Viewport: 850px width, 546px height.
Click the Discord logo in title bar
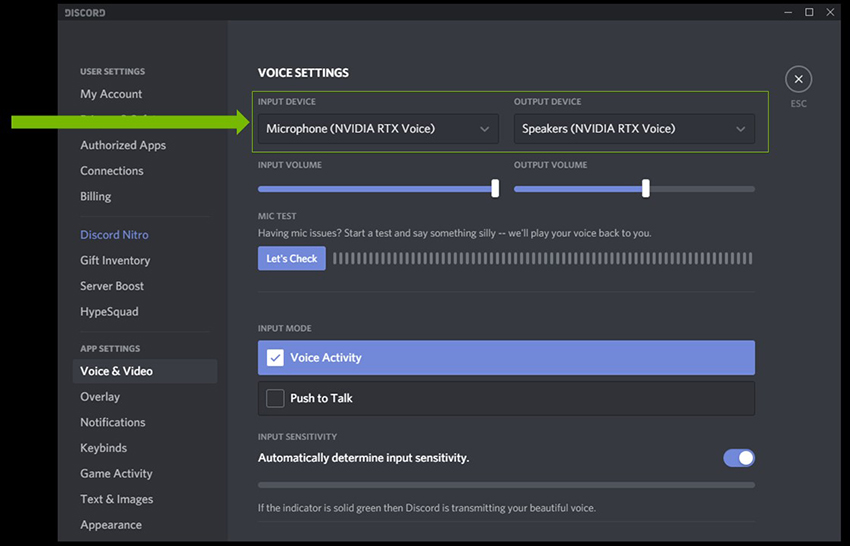tap(85, 13)
